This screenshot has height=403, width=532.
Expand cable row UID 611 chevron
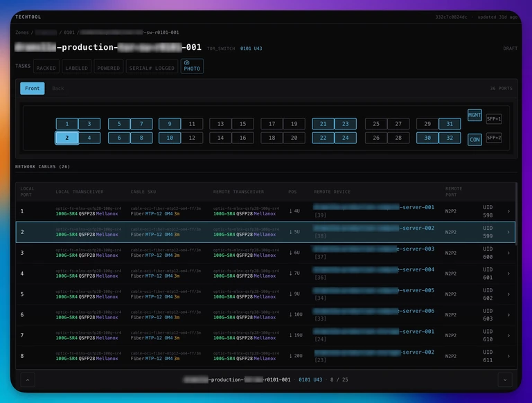(508, 356)
